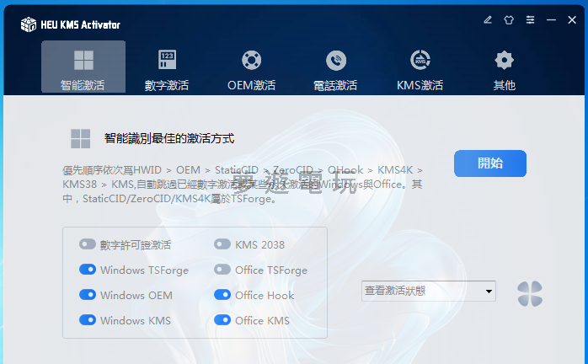Expand the 查看激活狀態 dropdown
588x364 pixels.
click(x=429, y=291)
